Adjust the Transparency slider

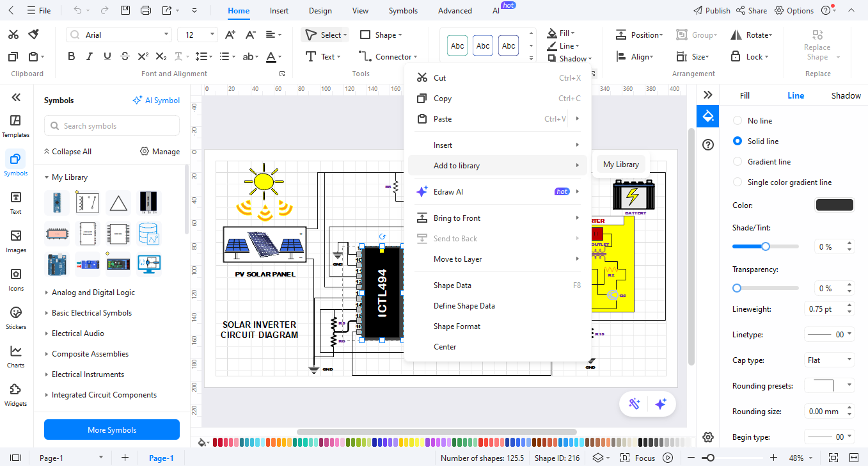(x=765, y=288)
